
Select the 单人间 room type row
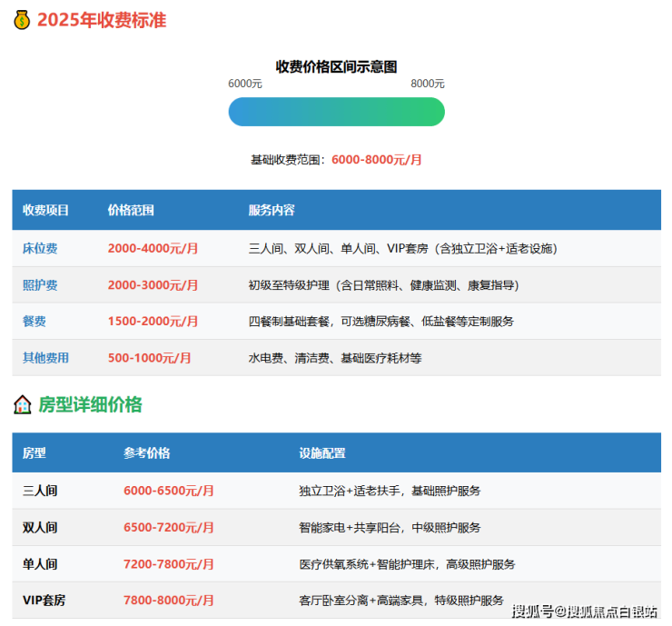40,564
